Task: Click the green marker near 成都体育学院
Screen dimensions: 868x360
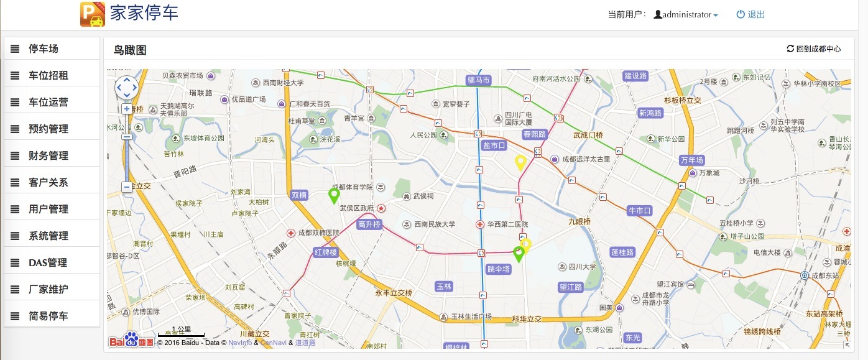Action: (334, 196)
